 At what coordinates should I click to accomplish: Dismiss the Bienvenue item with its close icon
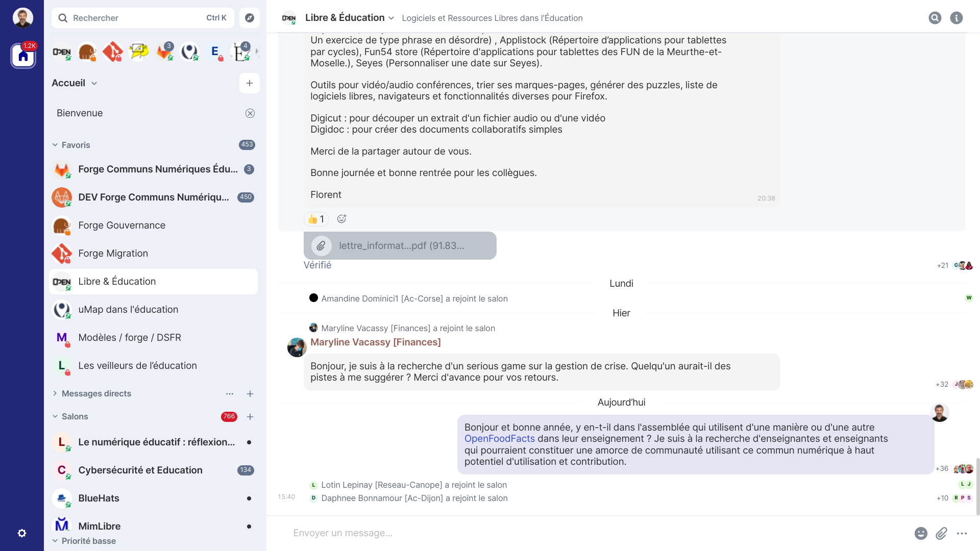250,113
